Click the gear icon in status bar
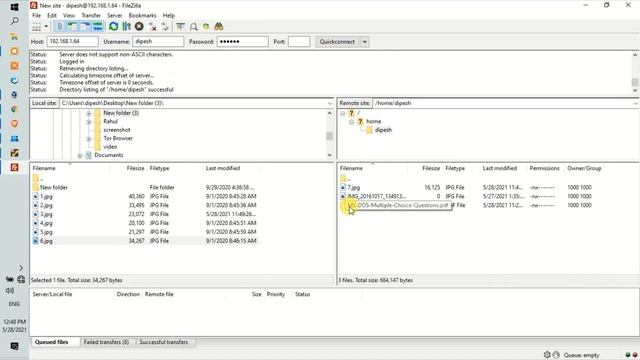 (x=547, y=355)
